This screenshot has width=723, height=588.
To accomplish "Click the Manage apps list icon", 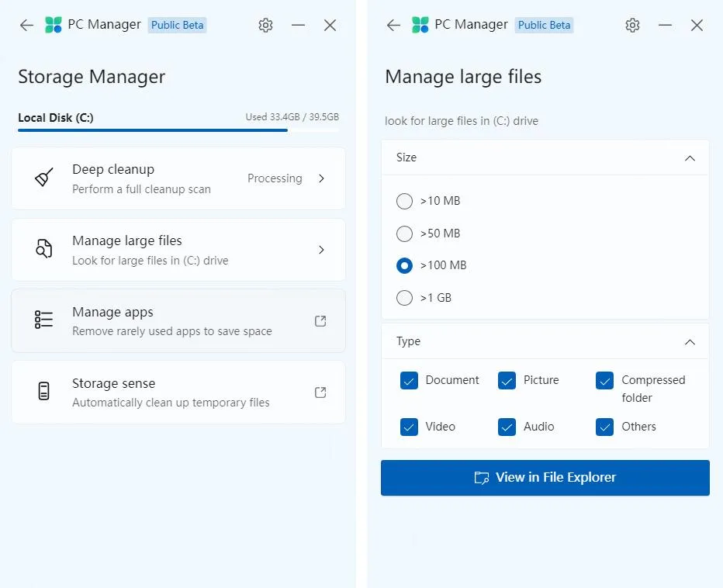I will (43, 320).
